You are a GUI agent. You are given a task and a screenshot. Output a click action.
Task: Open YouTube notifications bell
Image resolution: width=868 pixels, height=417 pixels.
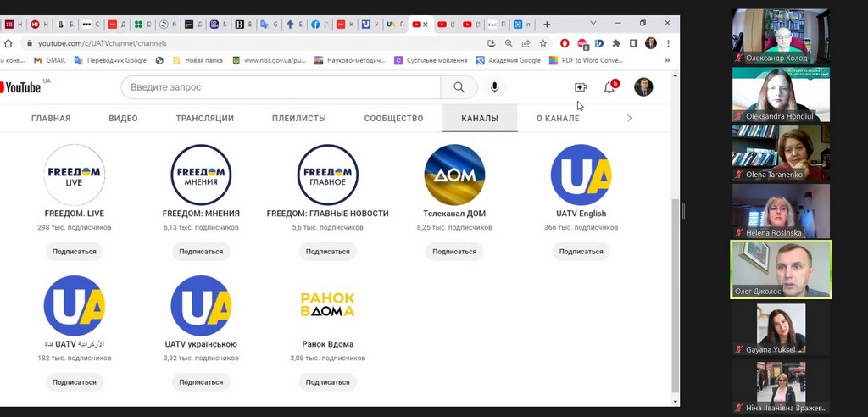tap(609, 87)
